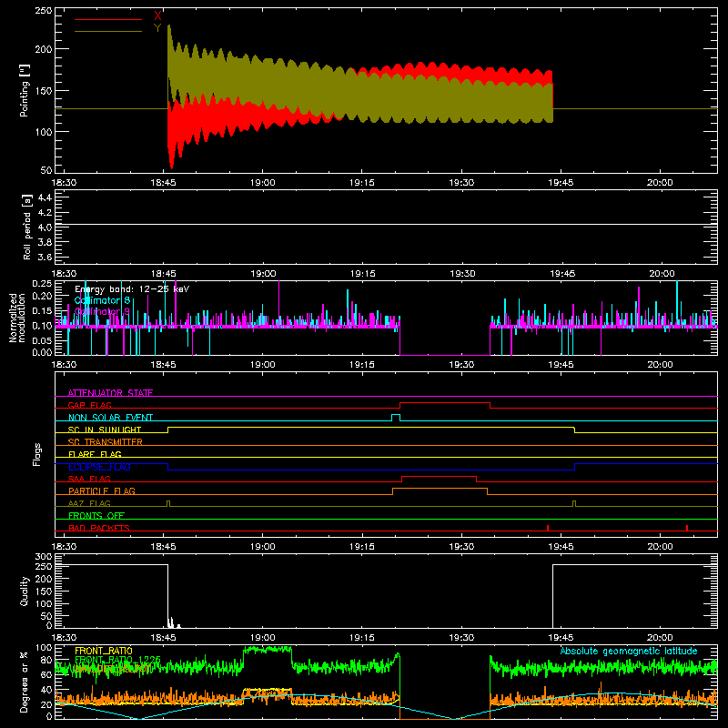728x728 pixels.
Task: Click the yellow FRONT_RATIO legend entry
Action: (104, 651)
